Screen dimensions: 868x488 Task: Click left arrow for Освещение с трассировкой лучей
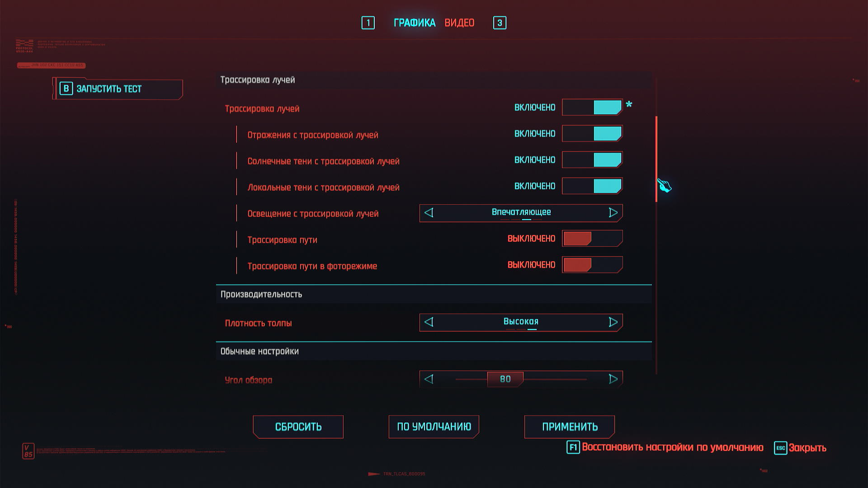pyautogui.click(x=429, y=212)
